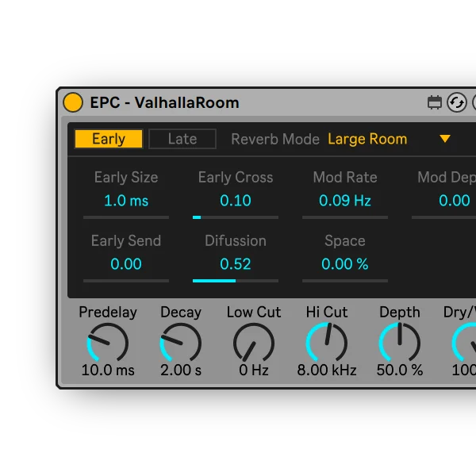
Task: Click the Decay 2.00 s readout
Action: pyautogui.click(x=181, y=370)
